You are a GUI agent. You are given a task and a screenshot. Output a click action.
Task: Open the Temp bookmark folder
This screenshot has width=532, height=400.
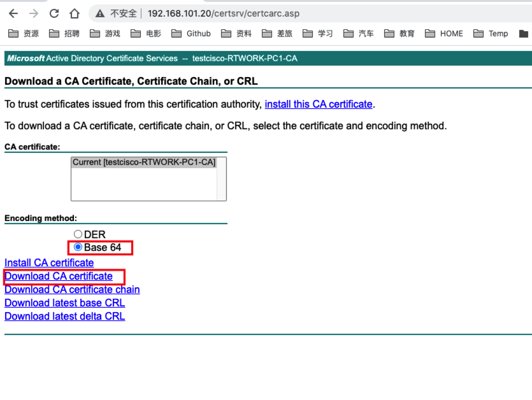pyautogui.click(x=491, y=33)
